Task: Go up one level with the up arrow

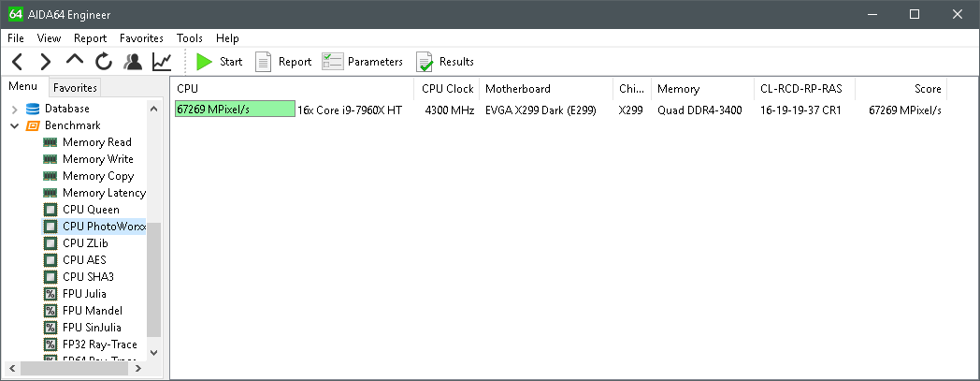Action: click(75, 60)
